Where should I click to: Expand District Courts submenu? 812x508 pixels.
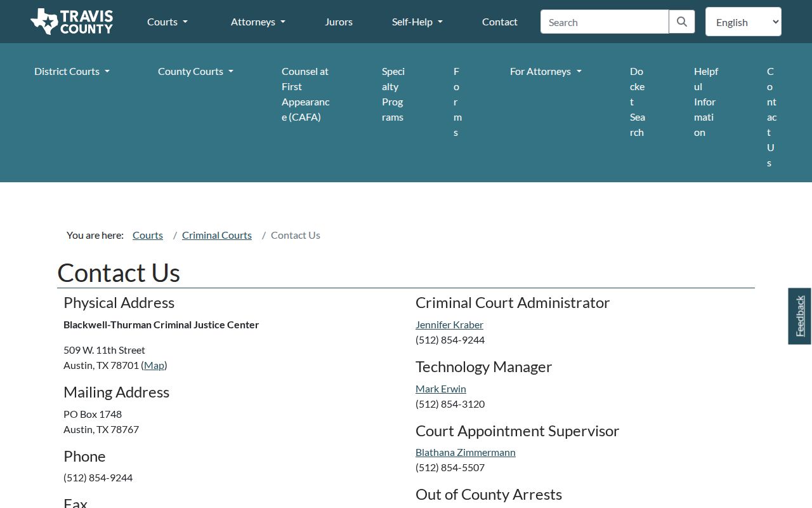[x=72, y=71]
